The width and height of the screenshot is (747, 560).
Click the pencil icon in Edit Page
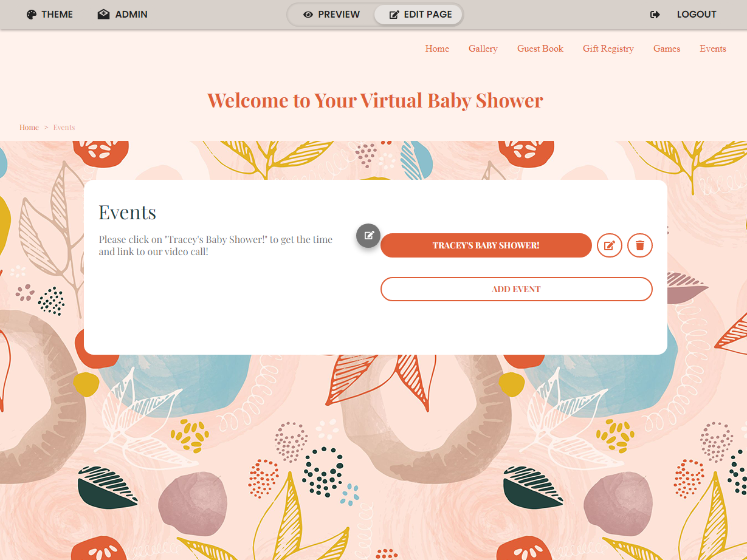[394, 15]
